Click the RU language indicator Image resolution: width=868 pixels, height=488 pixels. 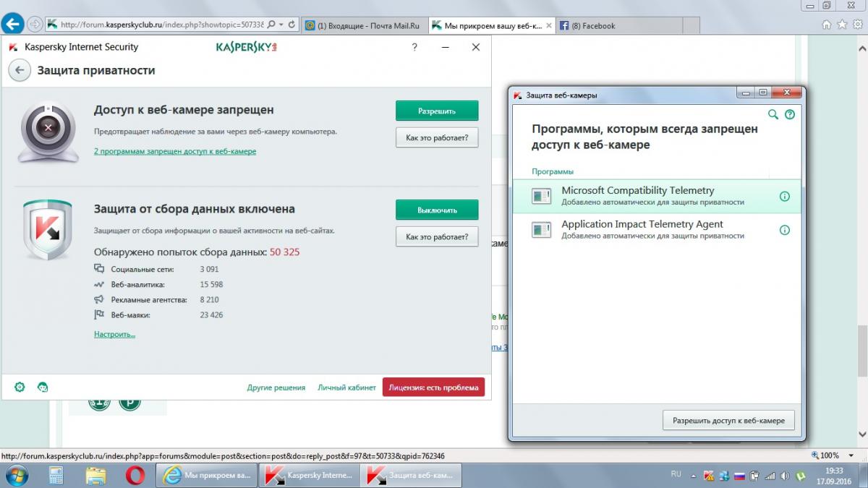point(676,474)
